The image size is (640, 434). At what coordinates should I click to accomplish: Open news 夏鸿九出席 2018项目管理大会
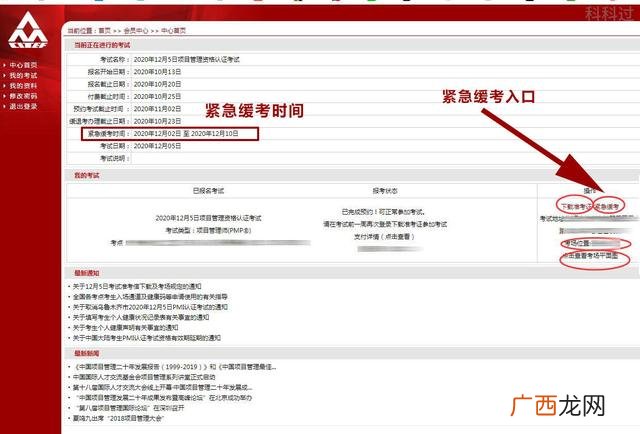(118, 418)
